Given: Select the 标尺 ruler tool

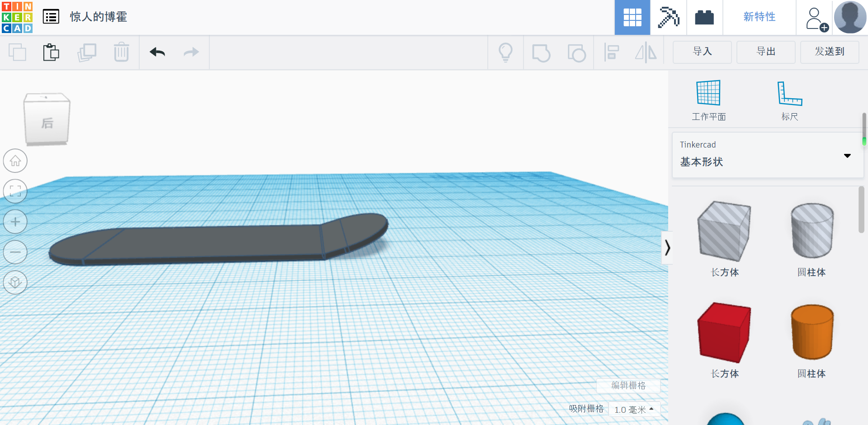Looking at the screenshot, I should pos(789,100).
